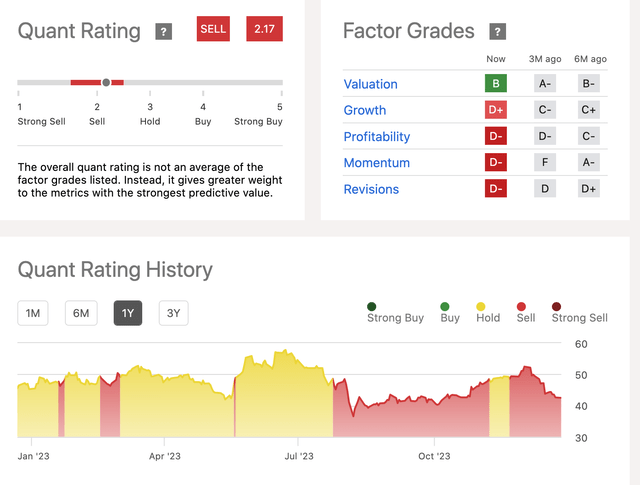640x485 pixels.
Task: Click the 2.17 rating score badge
Action: [x=264, y=29]
